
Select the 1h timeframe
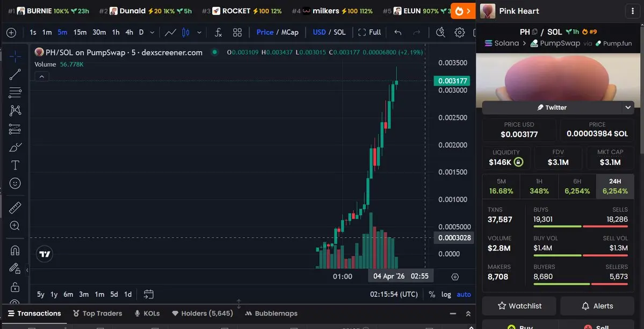pyautogui.click(x=116, y=32)
